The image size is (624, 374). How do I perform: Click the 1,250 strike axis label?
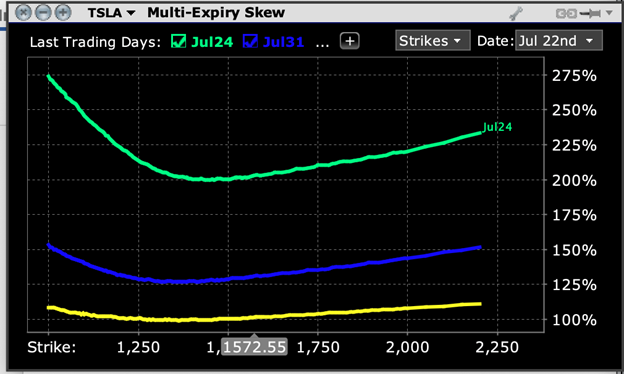pos(138,348)
